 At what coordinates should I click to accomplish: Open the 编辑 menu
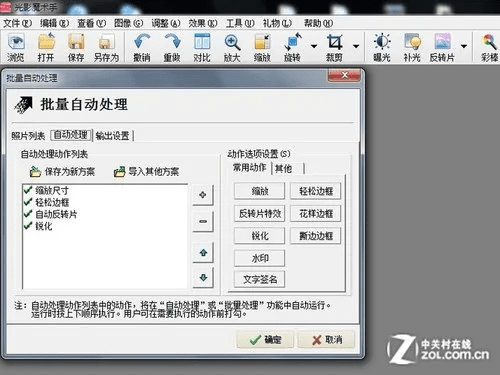pyautogui.click(x=54, y=23)
